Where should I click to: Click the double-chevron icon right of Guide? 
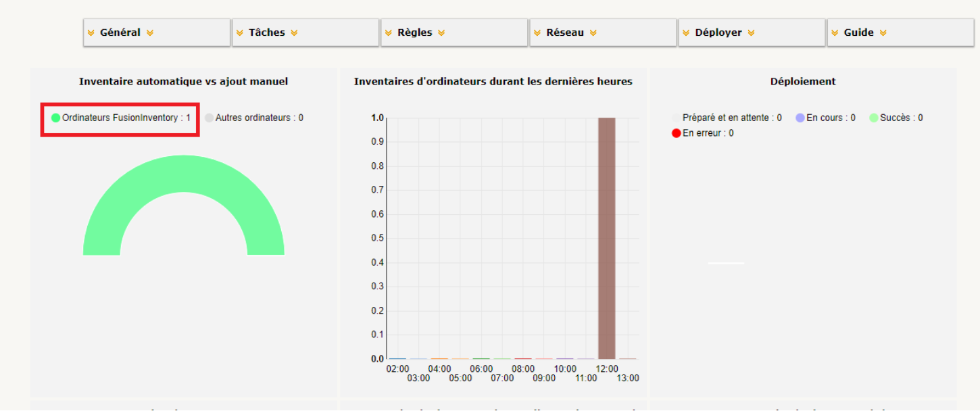(x=883, y=32)
